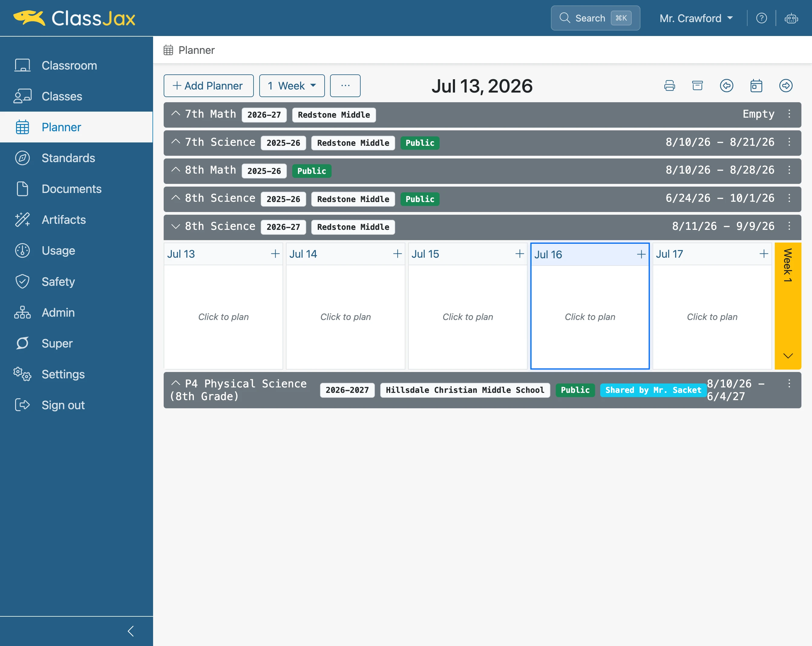Open Artifacts in the sidebar
Screen dimensions: 812x646
pos(77,220)
